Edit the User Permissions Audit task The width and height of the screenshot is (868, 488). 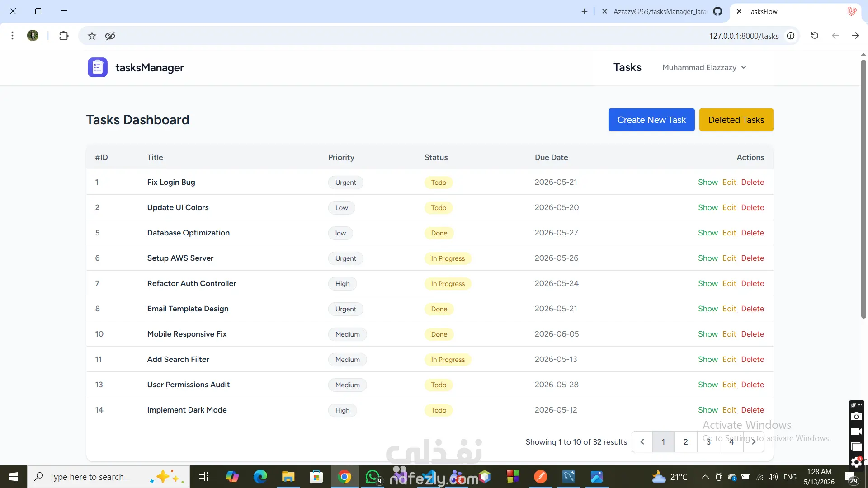tap(729, 385)
